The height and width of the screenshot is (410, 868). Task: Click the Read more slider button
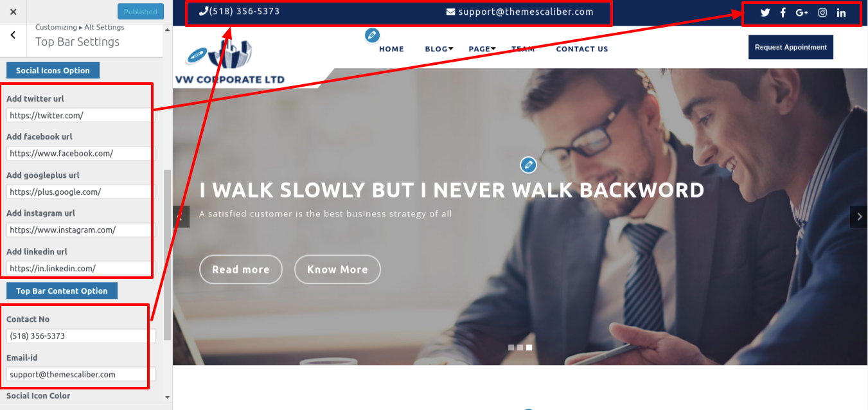click(x=241, y=270)
